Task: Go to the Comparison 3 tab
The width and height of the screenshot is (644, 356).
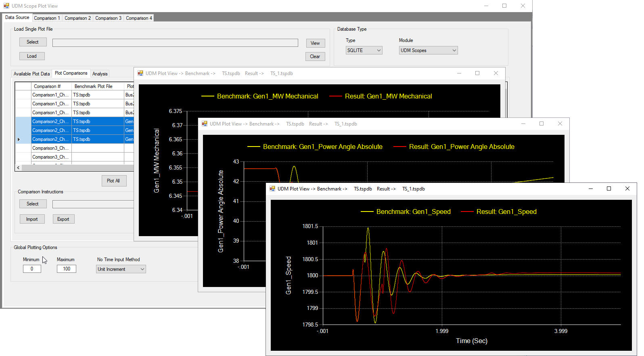Action: tap(108, 18)
